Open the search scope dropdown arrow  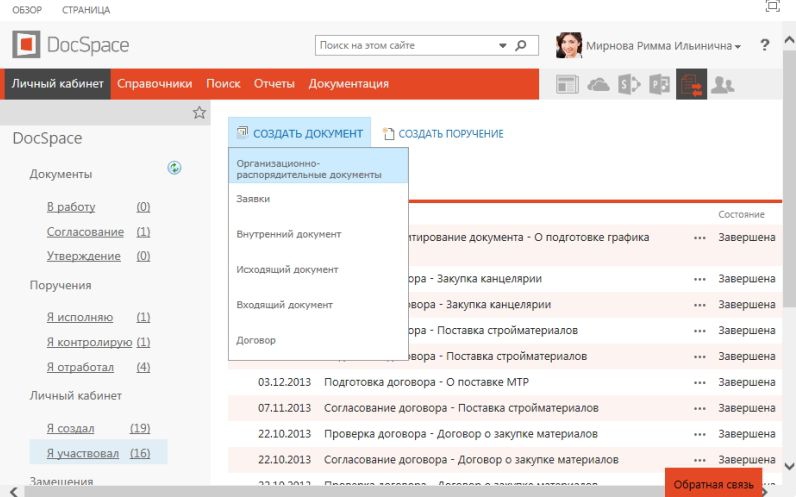tap(503, 46)
